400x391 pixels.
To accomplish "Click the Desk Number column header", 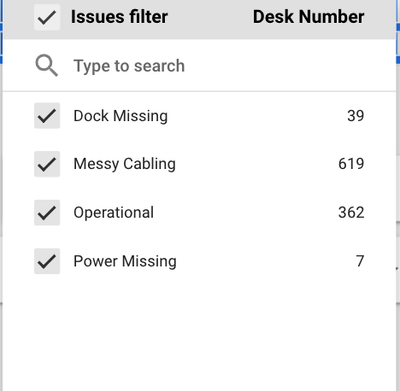I will pos(309,17).
